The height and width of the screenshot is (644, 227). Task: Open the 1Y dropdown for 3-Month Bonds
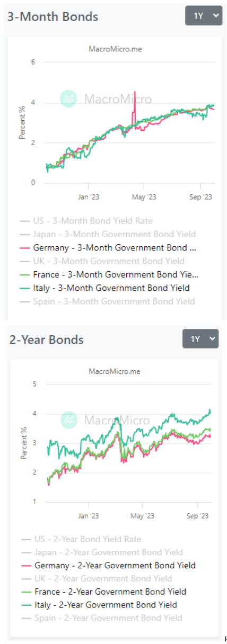(x=203, y=16)
